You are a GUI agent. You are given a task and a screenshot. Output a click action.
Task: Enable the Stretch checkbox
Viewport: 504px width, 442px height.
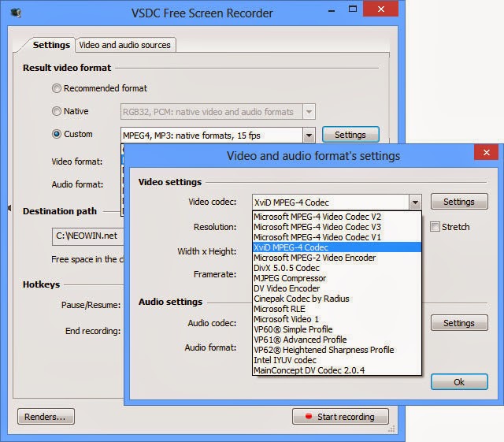point(435,226)
